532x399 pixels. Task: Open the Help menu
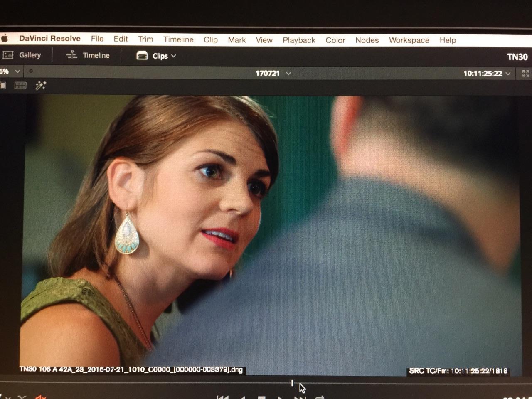pyautogui.click(x=448, y=40)
